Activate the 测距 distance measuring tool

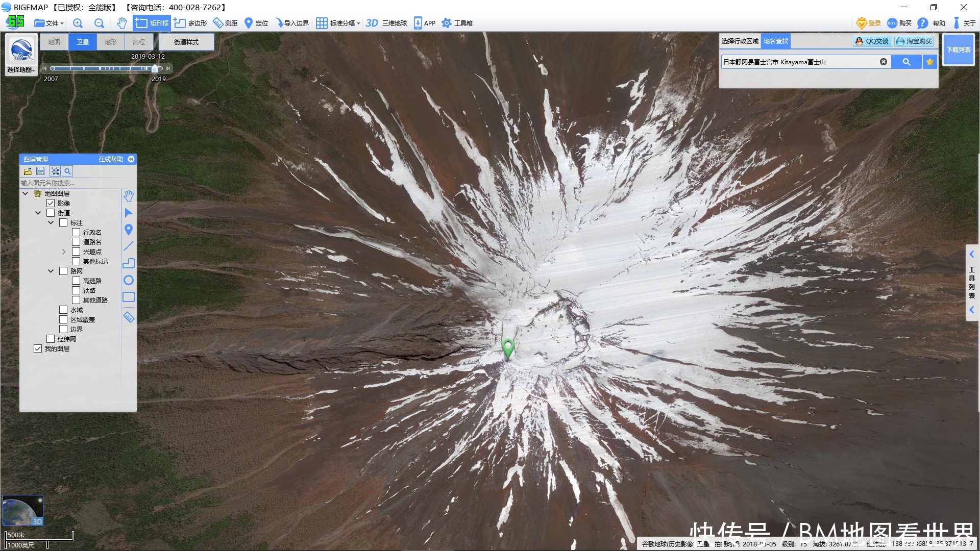coord(225,23)
